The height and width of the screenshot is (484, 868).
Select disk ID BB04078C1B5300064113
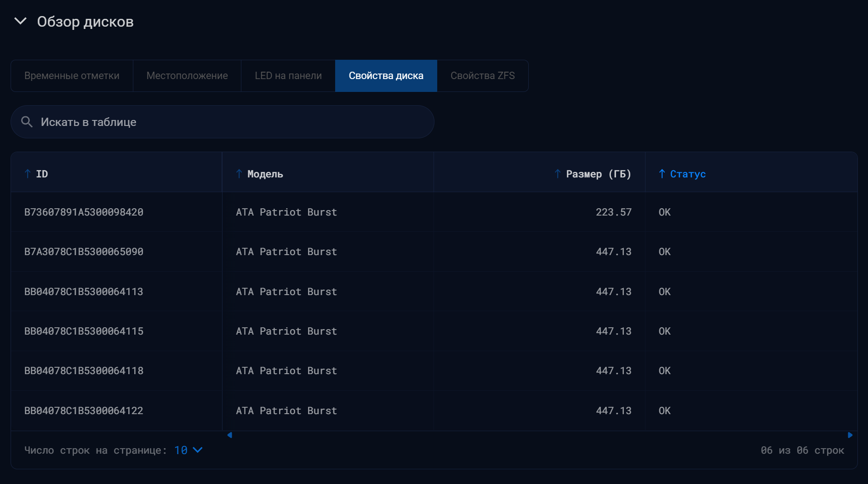[84, 291]
